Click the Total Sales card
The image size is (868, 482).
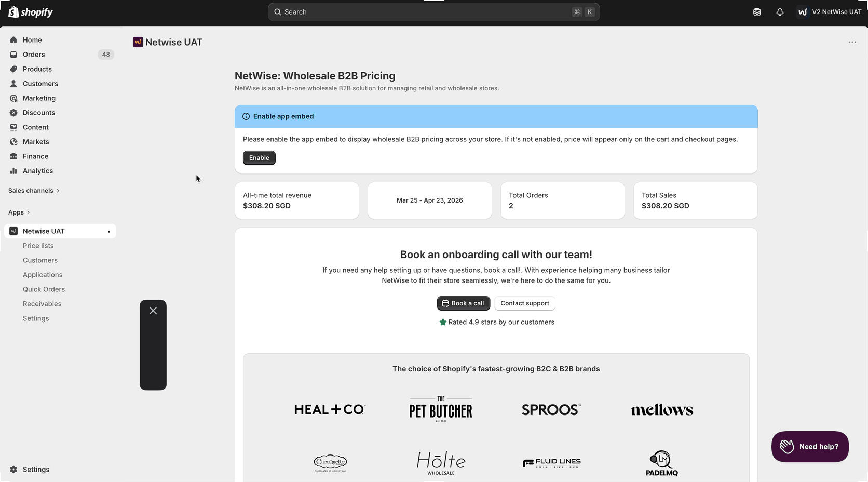[x=696, y=200]
